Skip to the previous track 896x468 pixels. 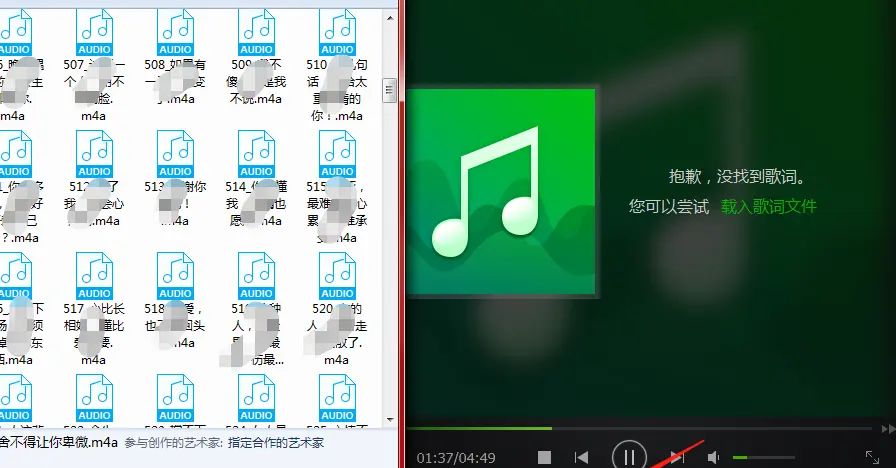coord(581,457)
